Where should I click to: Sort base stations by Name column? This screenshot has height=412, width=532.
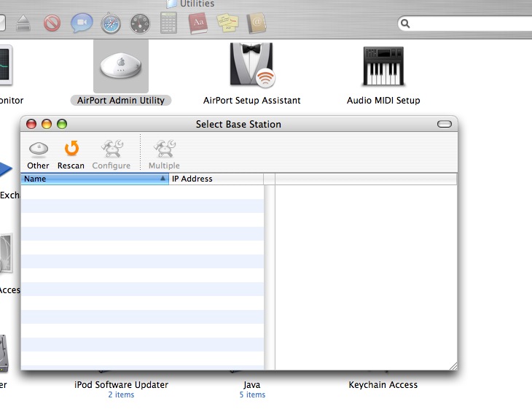pyautogui.click(x=95, y=179)
